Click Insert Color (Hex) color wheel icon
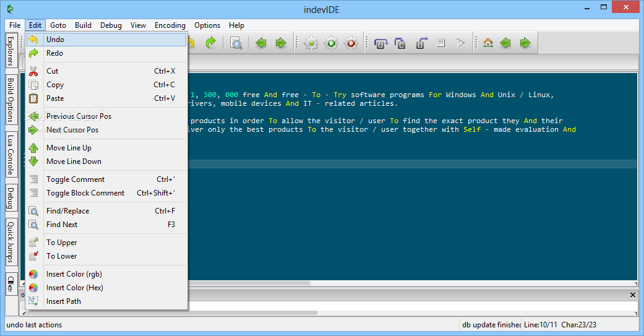The image size is (644, 336). pos(33,288)
